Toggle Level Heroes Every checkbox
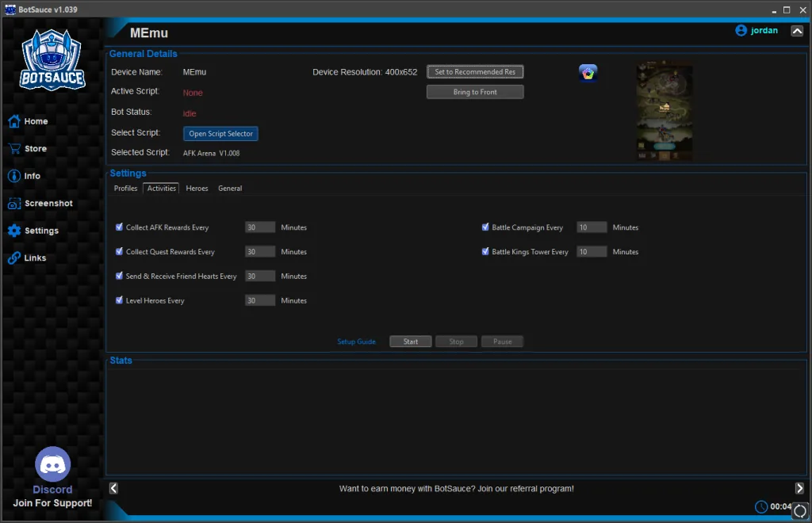 (x=119, y=300)
